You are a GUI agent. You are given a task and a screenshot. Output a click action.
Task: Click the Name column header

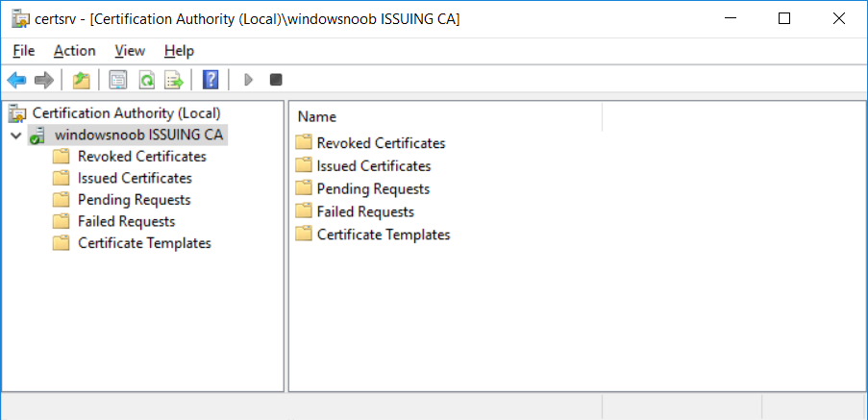click(446, 116)
